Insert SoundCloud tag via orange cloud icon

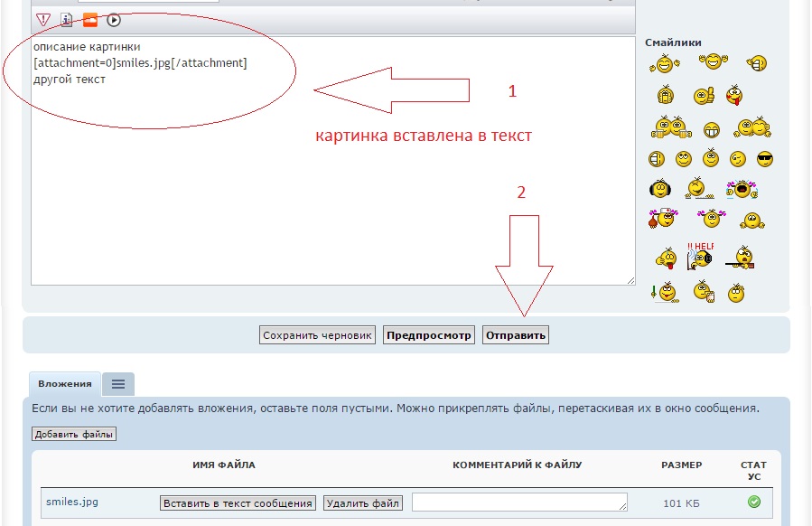pos(90,19)
